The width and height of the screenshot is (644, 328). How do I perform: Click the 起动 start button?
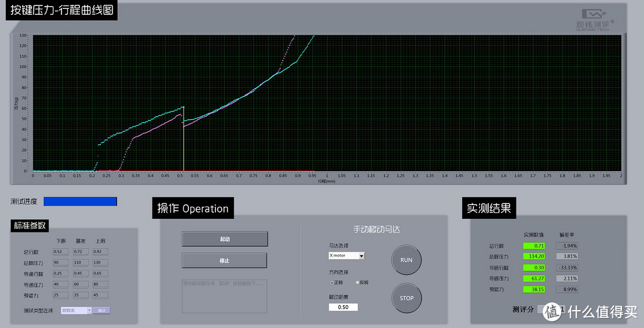click(225, 239)
